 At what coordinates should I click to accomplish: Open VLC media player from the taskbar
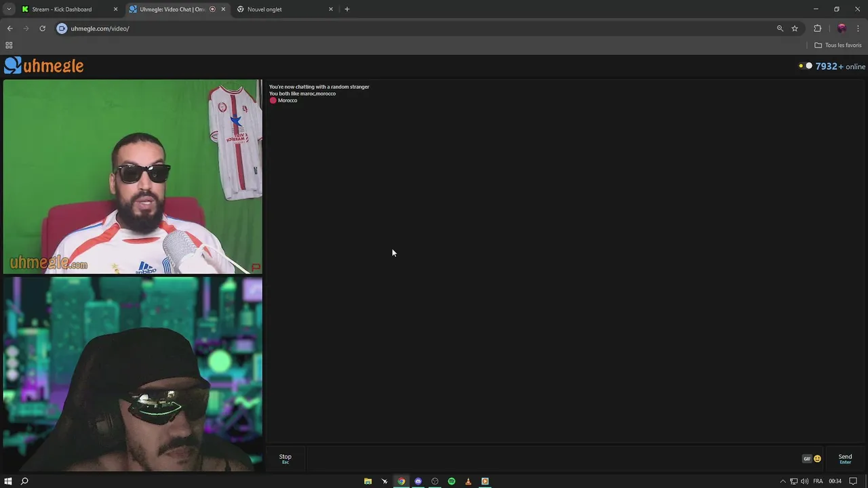pyautogui.click(x=468, y=481)
